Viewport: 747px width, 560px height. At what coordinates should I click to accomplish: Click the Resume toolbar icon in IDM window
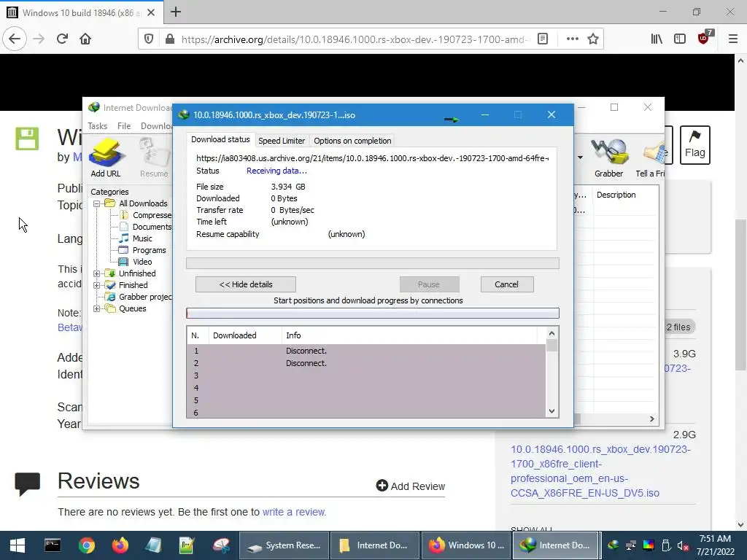point(154,157)
